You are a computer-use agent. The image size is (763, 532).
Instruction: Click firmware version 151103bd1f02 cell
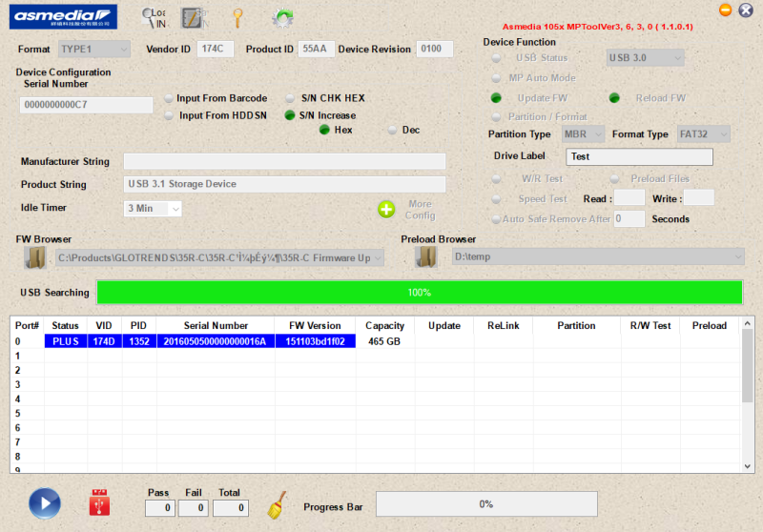point(316,341)
